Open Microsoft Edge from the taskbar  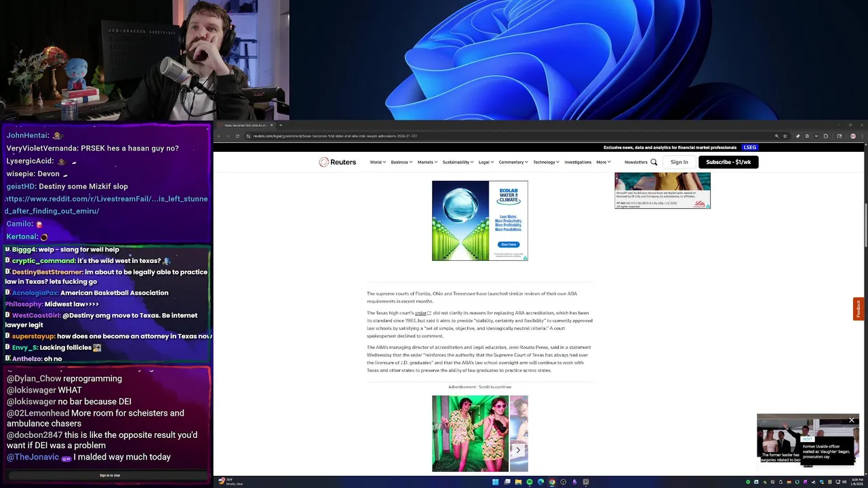(x=540, y=482)
